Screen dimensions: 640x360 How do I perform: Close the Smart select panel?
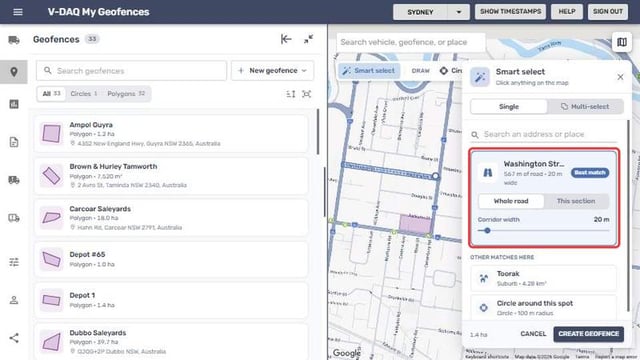click(x=620, y=77)
